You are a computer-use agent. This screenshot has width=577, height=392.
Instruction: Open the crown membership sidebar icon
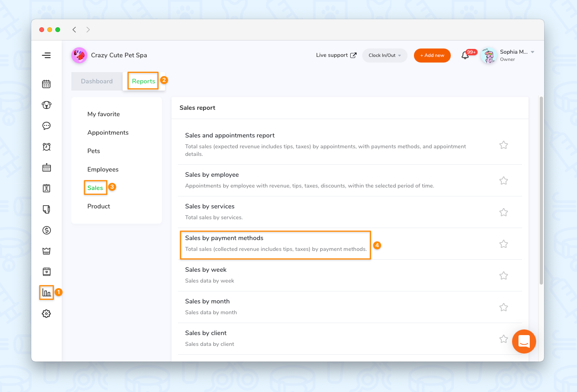click(x=46, y=251)
